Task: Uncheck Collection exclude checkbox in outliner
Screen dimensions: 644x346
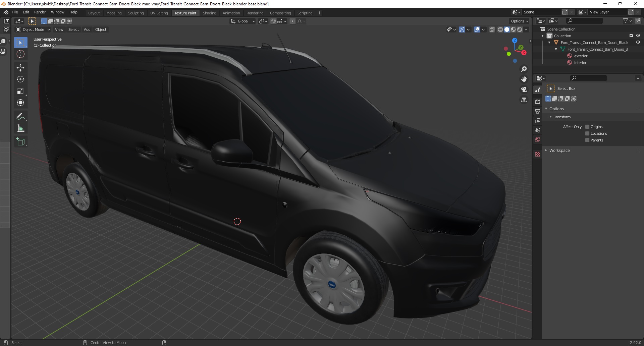Action: 631,36
